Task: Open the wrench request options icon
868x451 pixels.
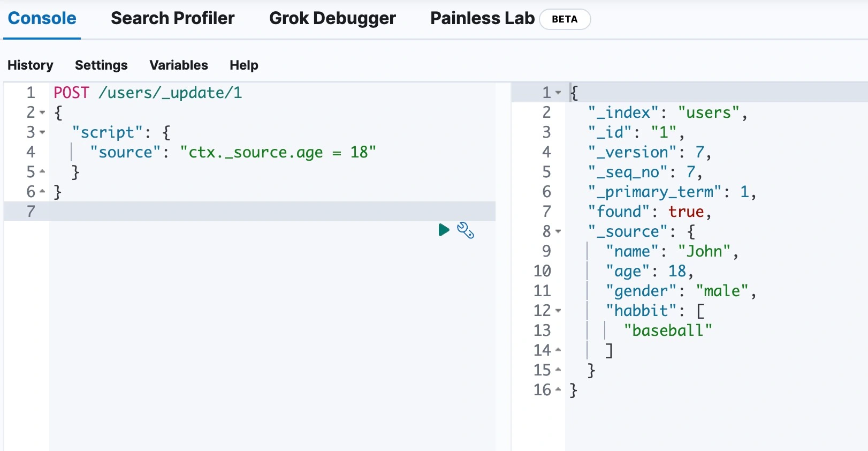Action: 466,230
